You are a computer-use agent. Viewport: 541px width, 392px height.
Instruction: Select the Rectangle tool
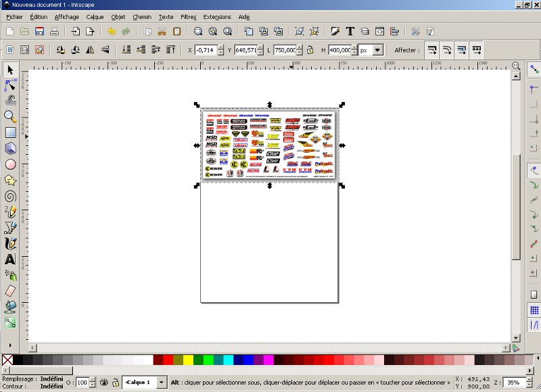[10, 132]
